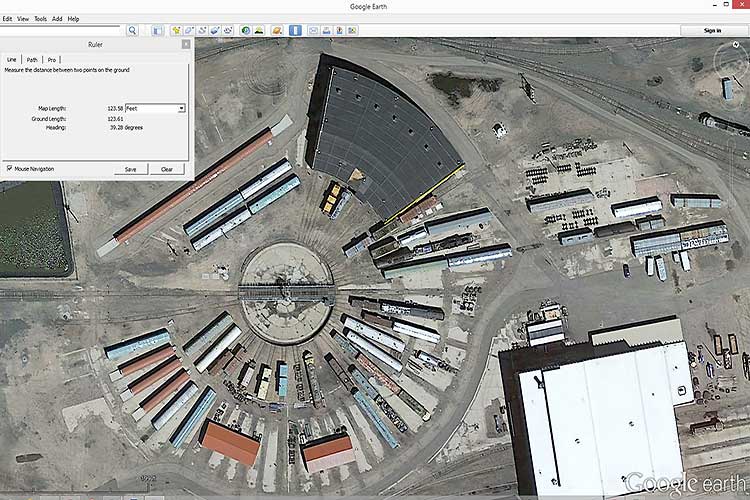Add a placemark with the pushpin icon

click(x=176, y=30)
